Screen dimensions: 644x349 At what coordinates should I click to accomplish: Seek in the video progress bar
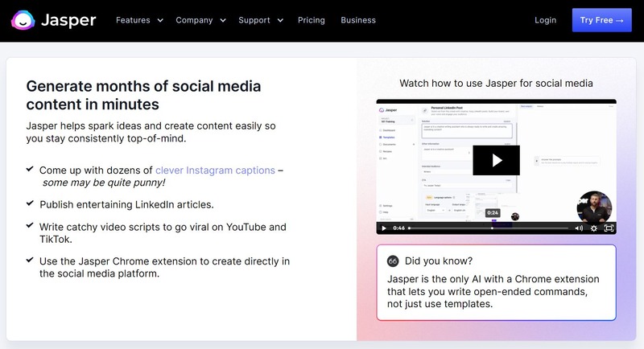point(489,228)
